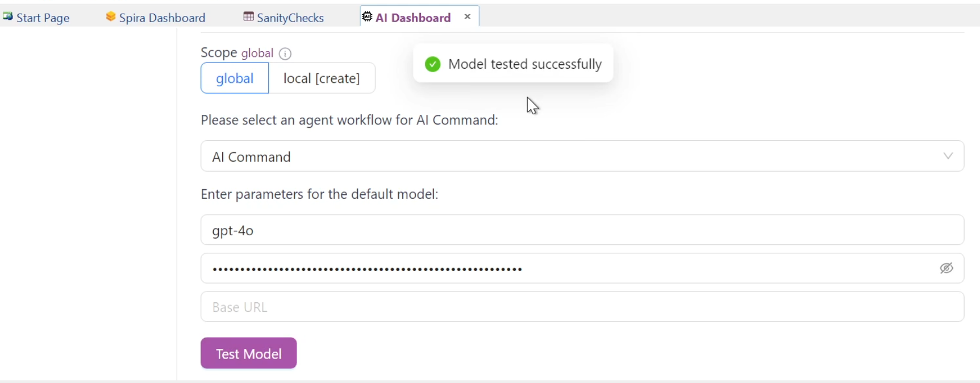Open the Spira Dashboard tab
This screenshot has width=980, height=383.
[162, 18]
